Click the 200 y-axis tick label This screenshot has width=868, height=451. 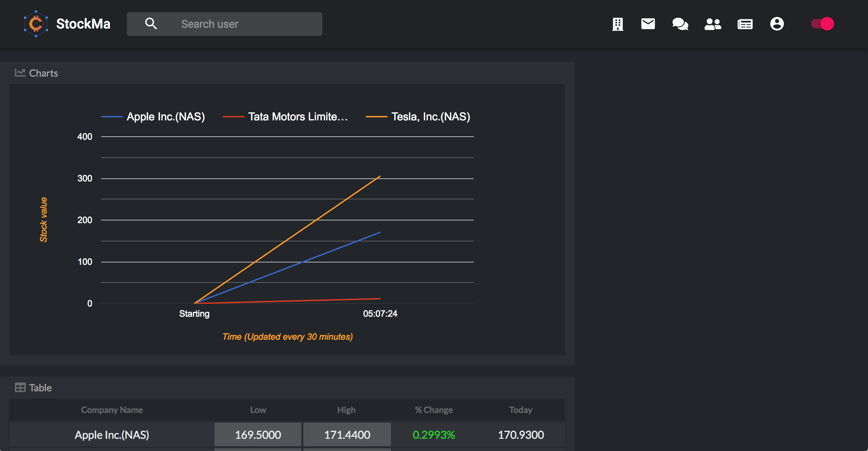click(x=85, y=220)
